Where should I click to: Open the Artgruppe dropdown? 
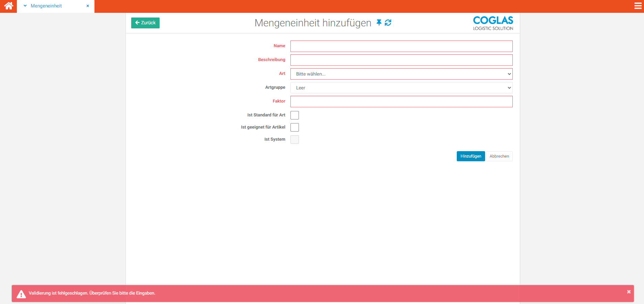click(x=401, y=88)
